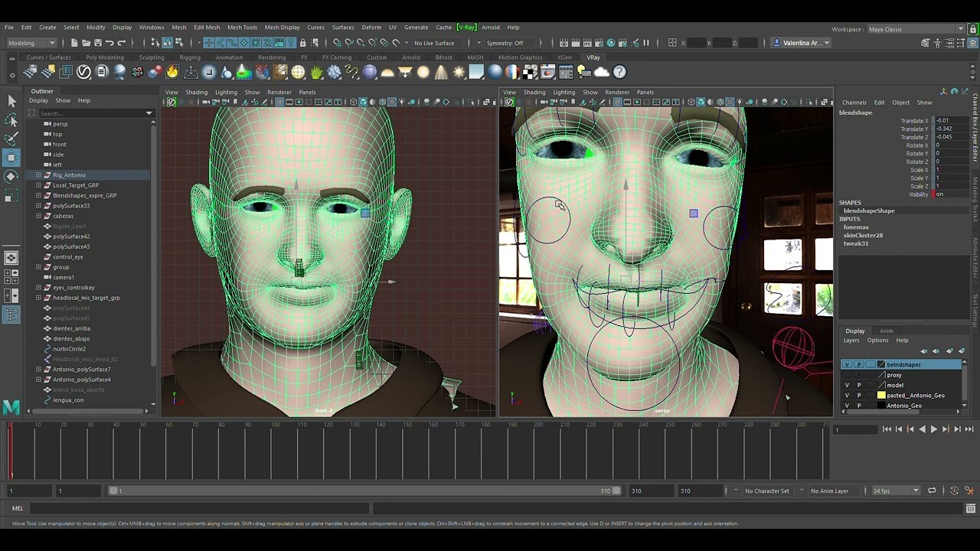Switch to the Anim tab in the layer editor

coord(886,331)
